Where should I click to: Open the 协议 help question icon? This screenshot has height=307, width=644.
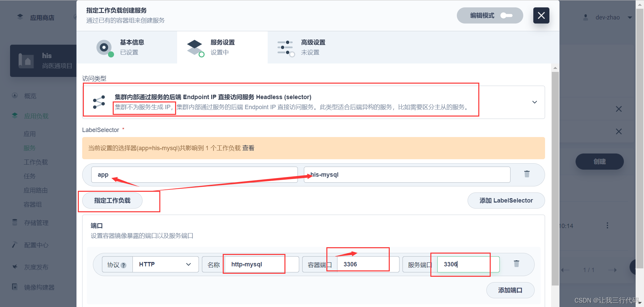pyautogui.click(x=123, y=265)
